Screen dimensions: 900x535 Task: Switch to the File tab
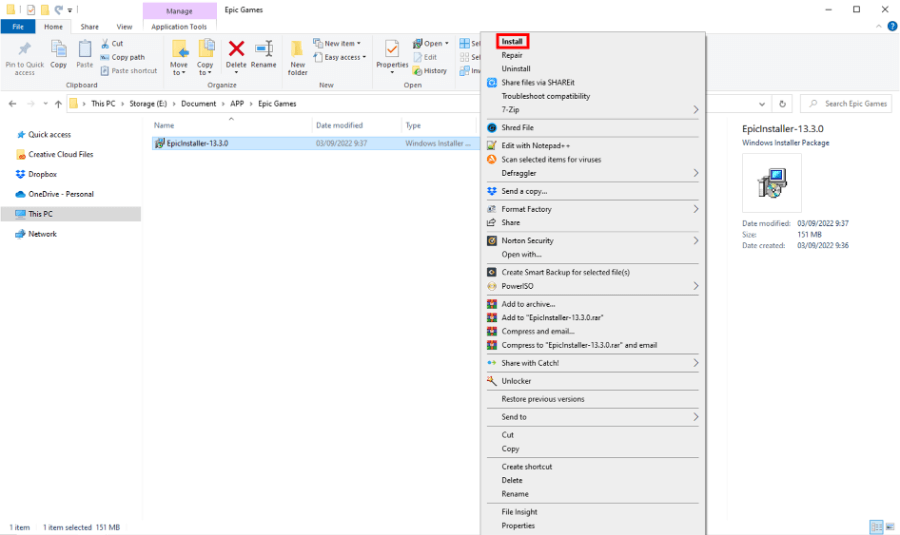(x=18, y=26)
